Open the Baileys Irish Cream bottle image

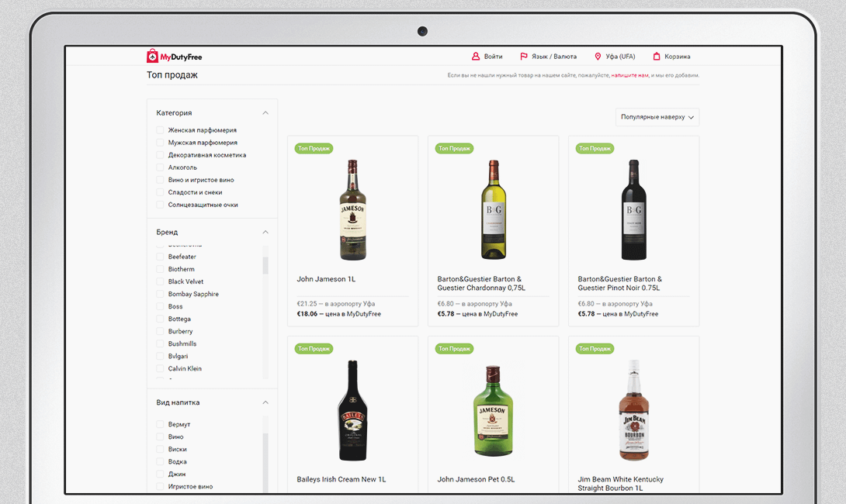click(x=353, y=410)
